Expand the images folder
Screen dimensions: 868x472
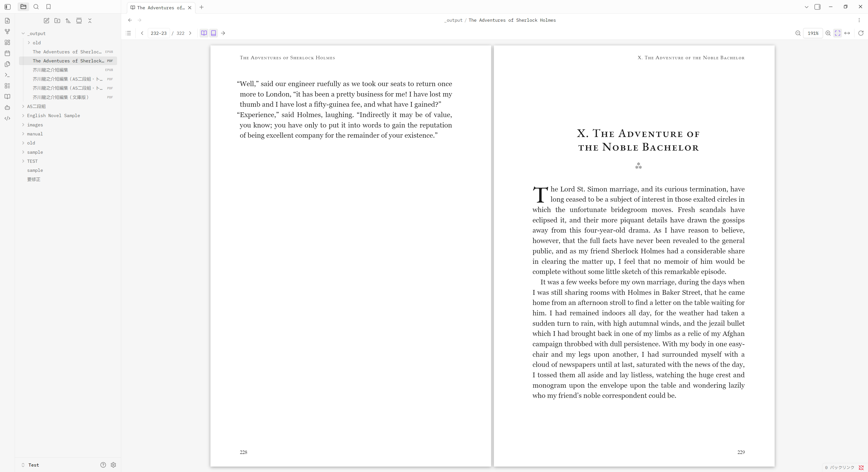23,124
